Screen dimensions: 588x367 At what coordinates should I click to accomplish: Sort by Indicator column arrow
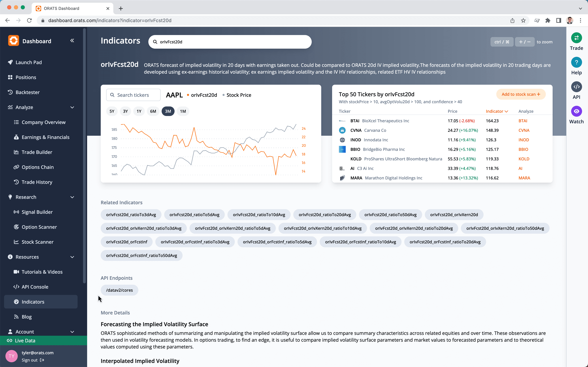point(507,111)
